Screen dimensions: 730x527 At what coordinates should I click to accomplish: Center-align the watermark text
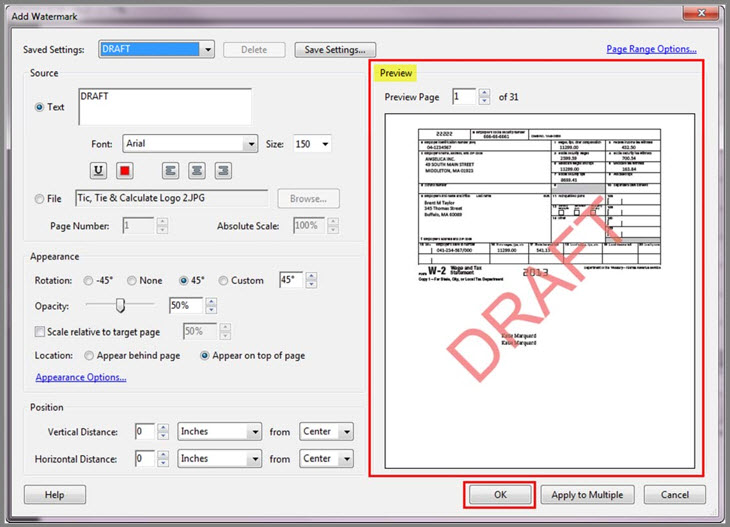click(x=197, y=170)
